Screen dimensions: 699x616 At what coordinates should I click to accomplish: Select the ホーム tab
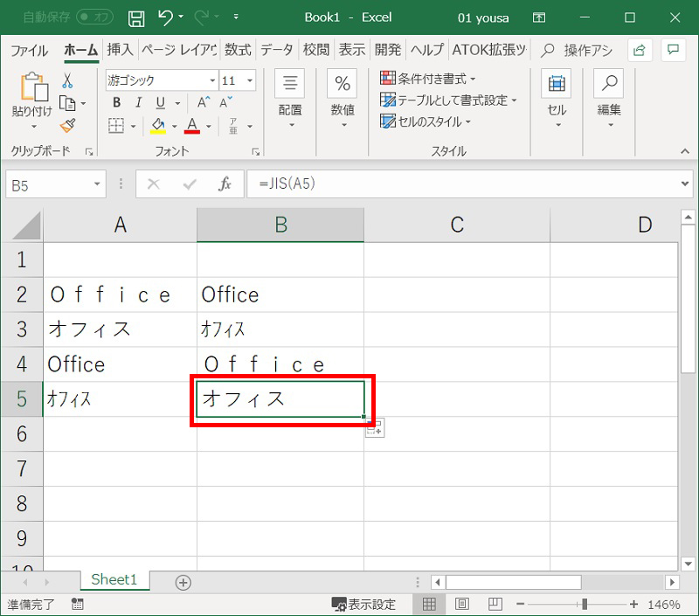(x=80, y=50)
